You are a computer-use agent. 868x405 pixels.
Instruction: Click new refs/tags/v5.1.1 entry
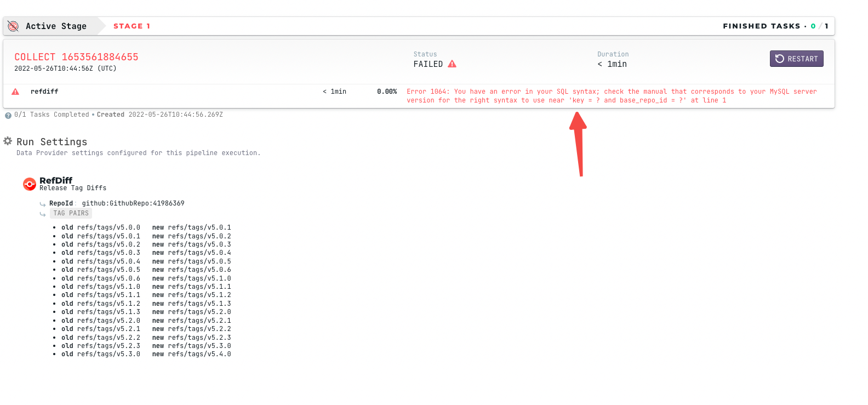(192, 287)
